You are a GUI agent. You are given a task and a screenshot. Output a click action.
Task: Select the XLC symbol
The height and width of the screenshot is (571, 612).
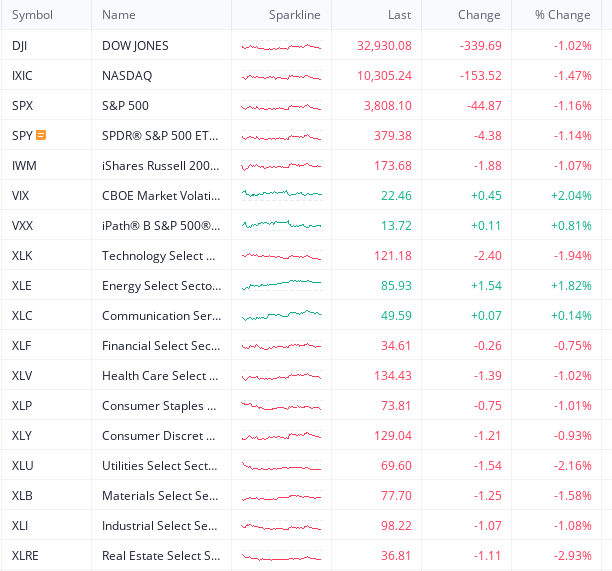[22, 315]
